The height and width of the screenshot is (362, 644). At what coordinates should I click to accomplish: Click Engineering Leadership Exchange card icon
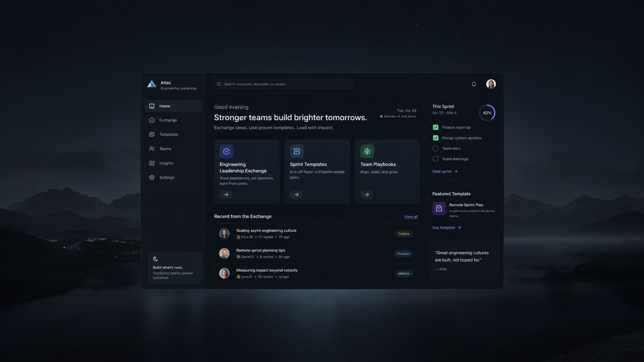coord(226,151)
